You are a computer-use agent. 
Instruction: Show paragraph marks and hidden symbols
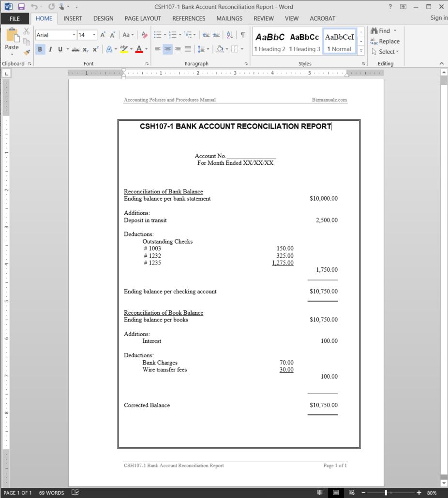click(243, 35)
